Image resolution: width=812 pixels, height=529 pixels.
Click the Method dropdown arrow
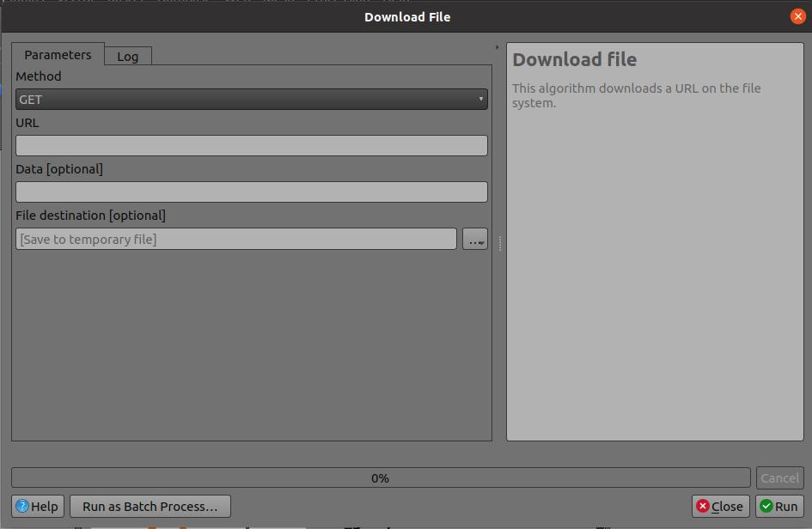[x=479, y=99]
